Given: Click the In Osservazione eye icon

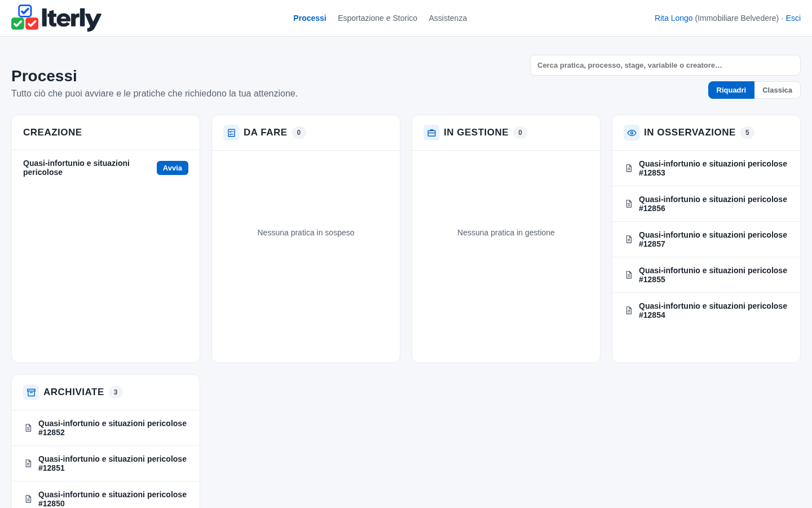Looking at the screenshot, I should coord(632,133).
